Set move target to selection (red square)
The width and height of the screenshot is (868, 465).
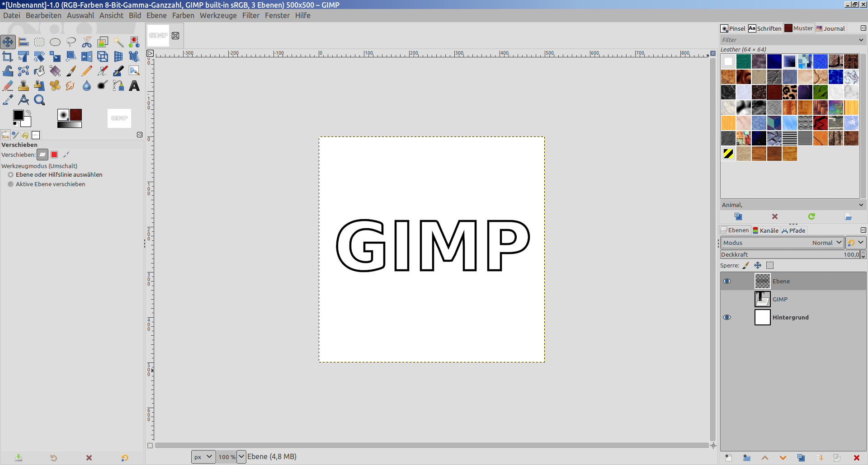point(54,155)
